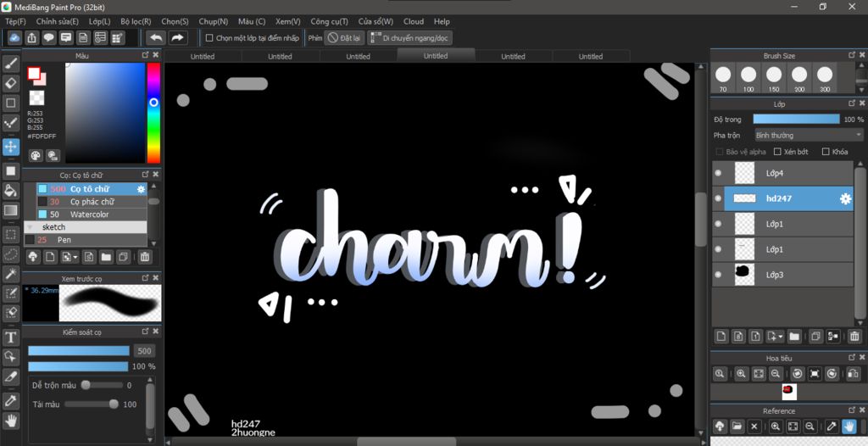Open the Lớp(L) menu
The height and width of the screenshot is (446, 868).
100,21
